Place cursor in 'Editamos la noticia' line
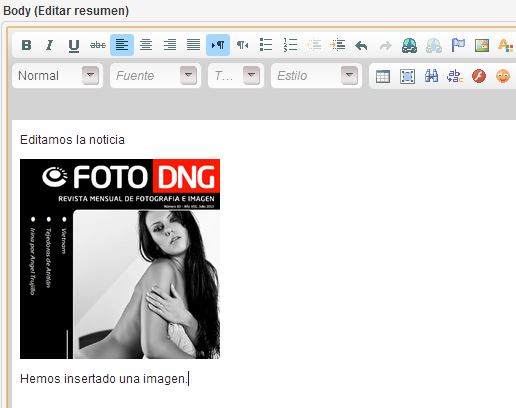Image resolution: width=516 pixels, height=408 pixels. coord(72,140)
